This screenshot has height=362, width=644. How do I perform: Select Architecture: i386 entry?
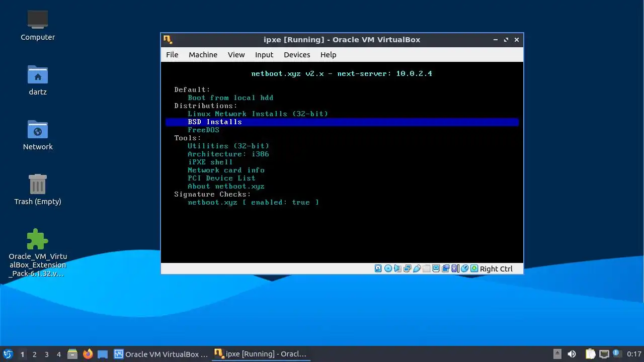(228, 154)
